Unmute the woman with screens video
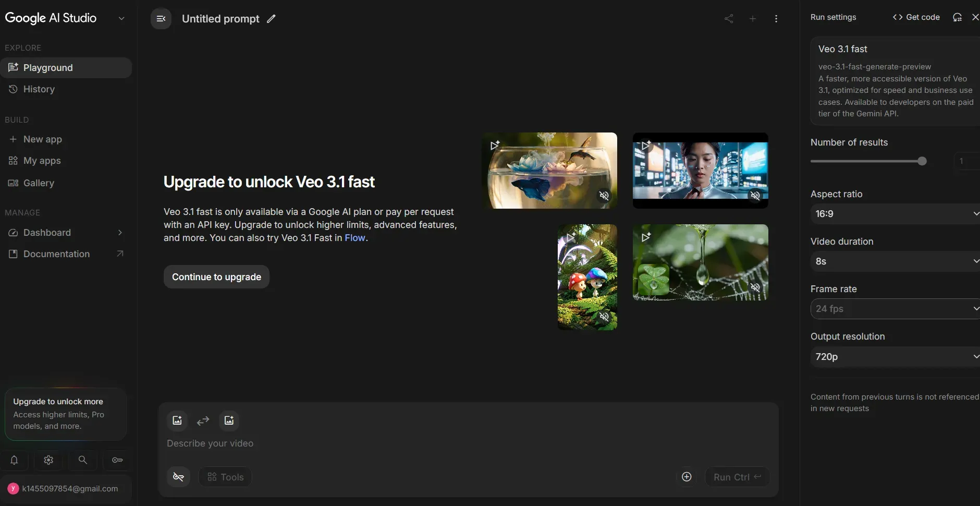Viewport: 980px width, 506px height. 755,196
